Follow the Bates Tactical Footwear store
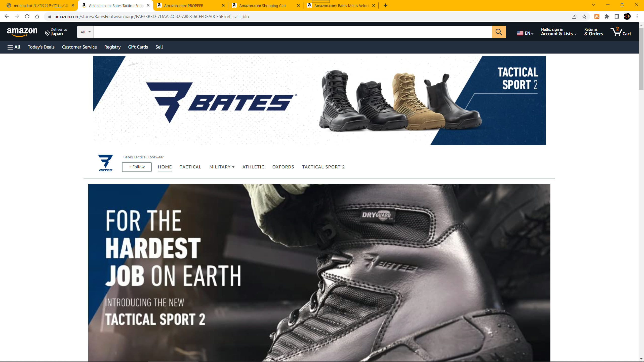The height and width of the screenshot is (362, 644). [137, 167]
